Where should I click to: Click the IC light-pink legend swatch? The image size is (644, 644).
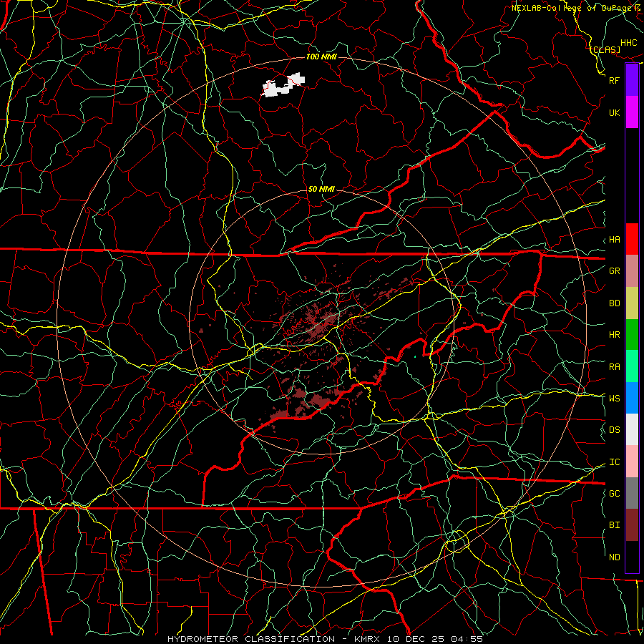632,462
